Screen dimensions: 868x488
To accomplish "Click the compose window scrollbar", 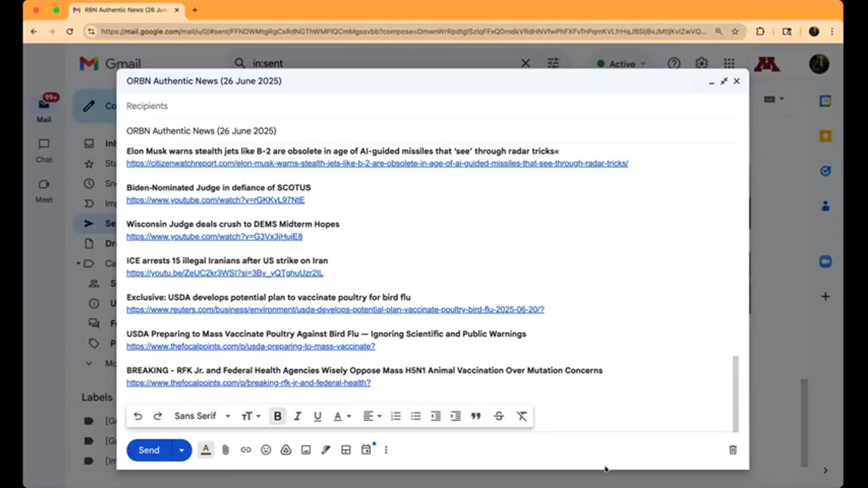I will pyautogui.click(x=736, y=393).
